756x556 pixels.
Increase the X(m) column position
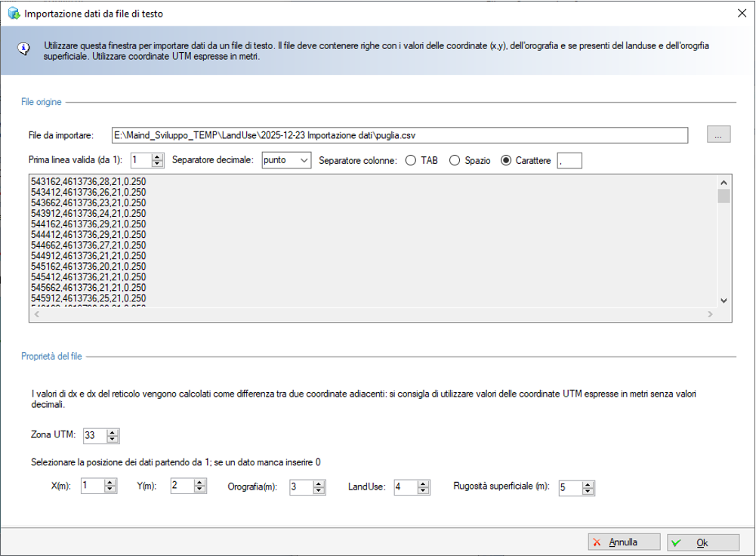(110, 483)
